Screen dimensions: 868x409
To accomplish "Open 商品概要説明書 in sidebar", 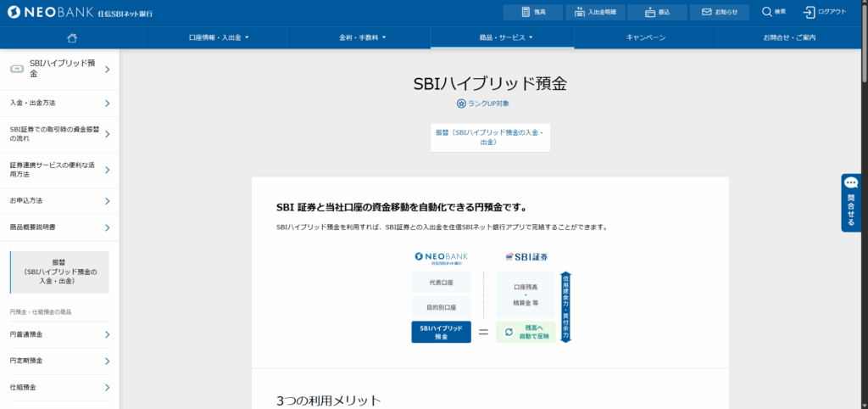I will pyautogui.click(x=60, y=227).
